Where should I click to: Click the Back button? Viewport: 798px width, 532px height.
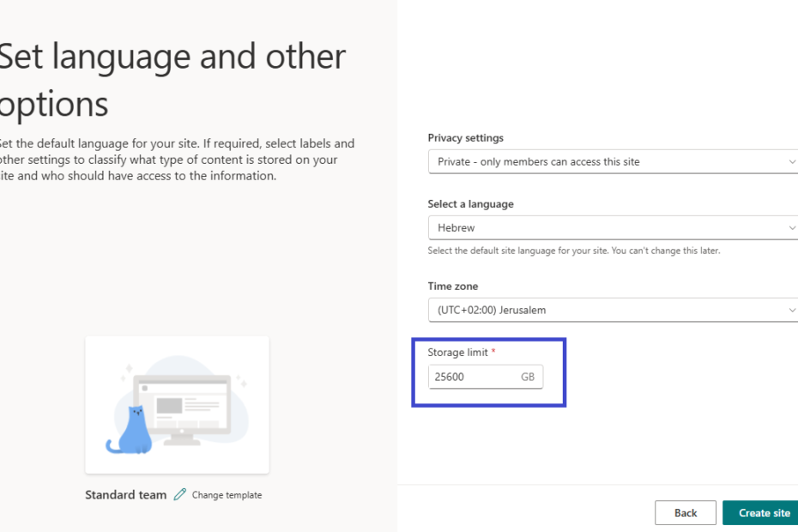[685, 512]
